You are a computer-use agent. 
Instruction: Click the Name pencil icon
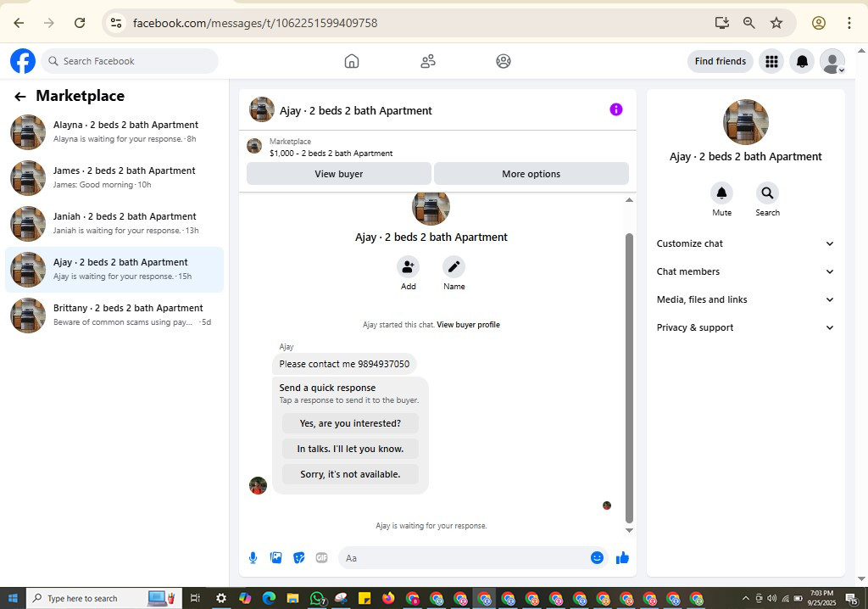click(x=454, y=267)
